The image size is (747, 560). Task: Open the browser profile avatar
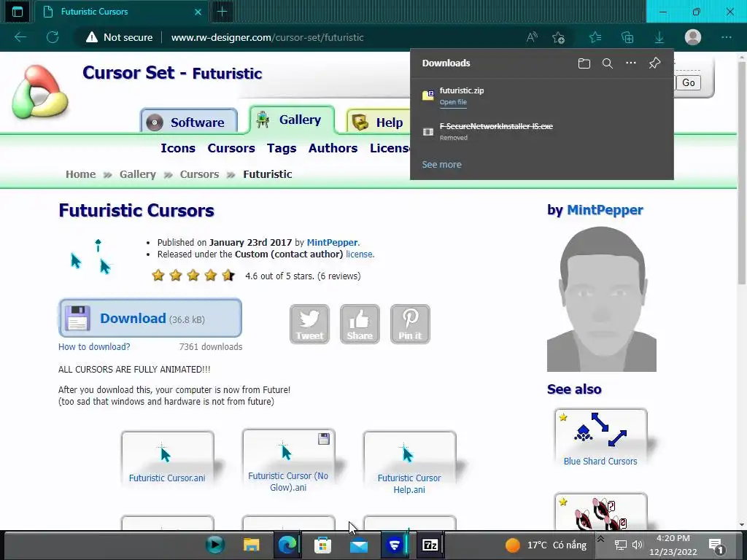point(693,37)
